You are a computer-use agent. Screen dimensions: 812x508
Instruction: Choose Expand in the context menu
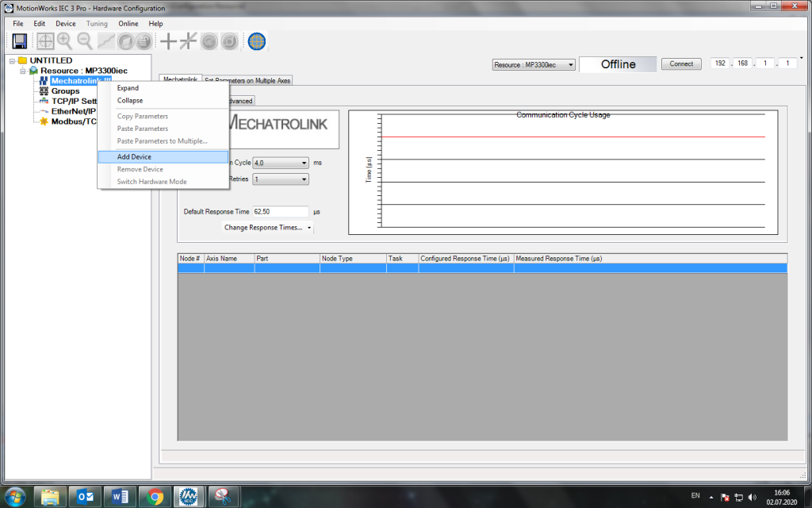163,88
